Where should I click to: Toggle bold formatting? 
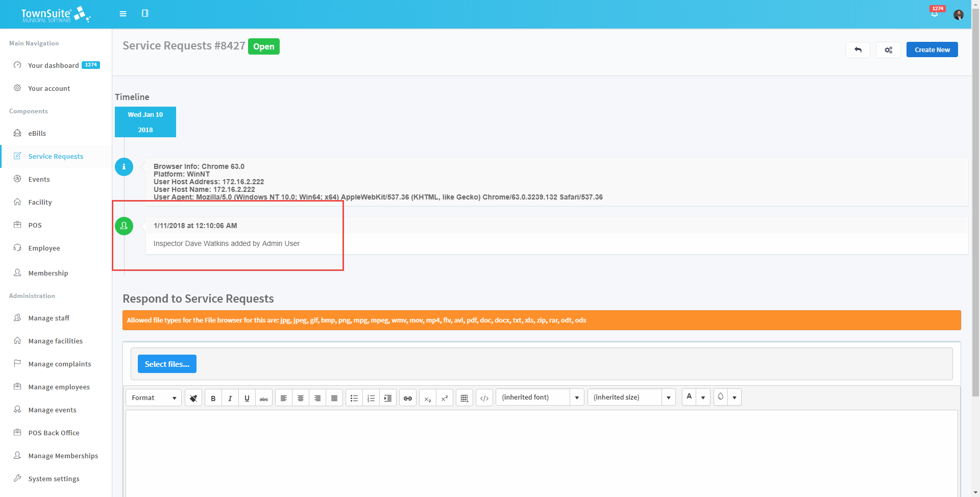click(213, 398)
